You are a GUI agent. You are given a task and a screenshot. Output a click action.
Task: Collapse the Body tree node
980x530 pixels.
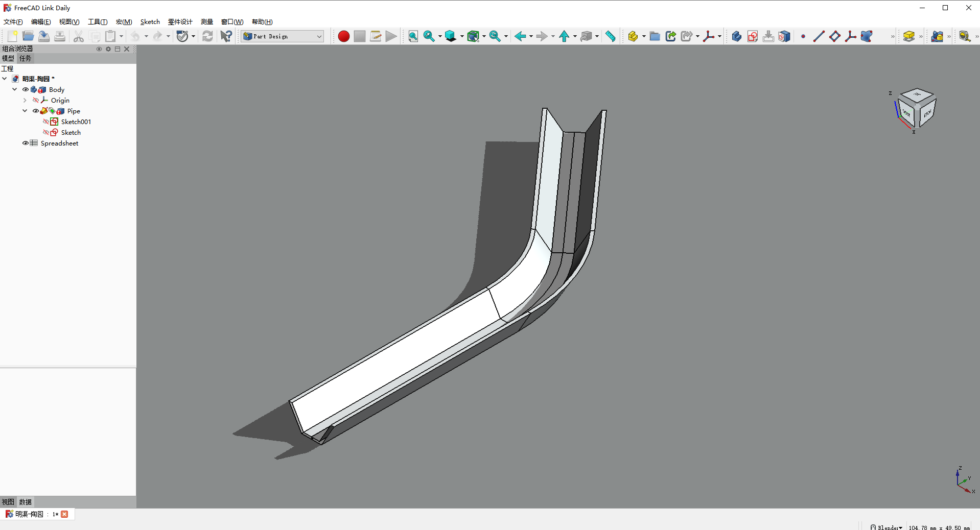(x=14, y=89)
